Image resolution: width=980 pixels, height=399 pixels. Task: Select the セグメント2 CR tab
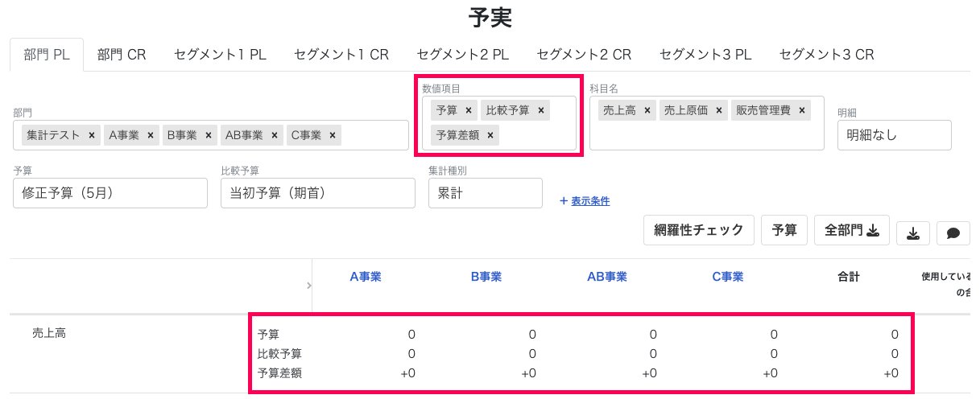[x=584, y=55]
